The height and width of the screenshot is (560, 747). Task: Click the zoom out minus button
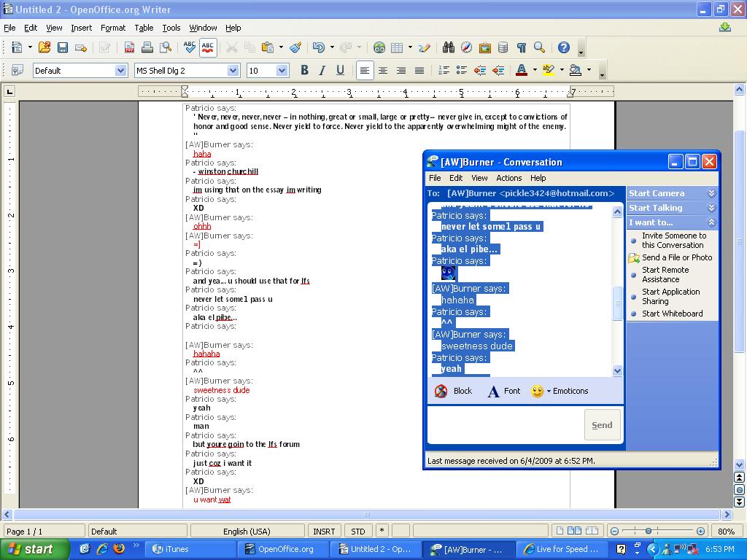(x=614, y=531)
